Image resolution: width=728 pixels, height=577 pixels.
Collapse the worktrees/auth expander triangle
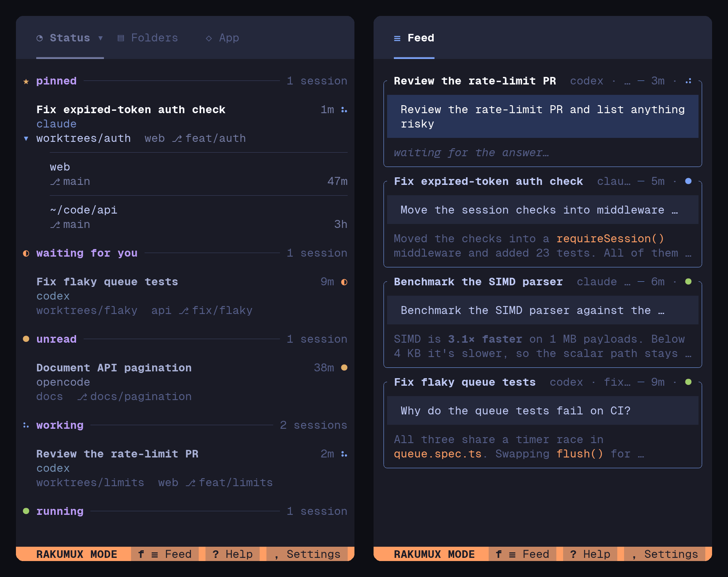click(x=26, y=139)
